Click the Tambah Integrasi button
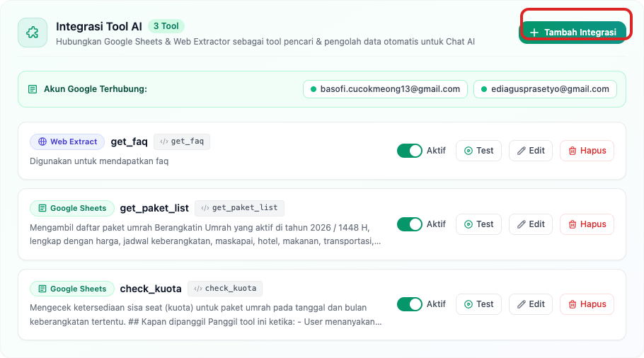Screen dimensions: 644x358 573,32
